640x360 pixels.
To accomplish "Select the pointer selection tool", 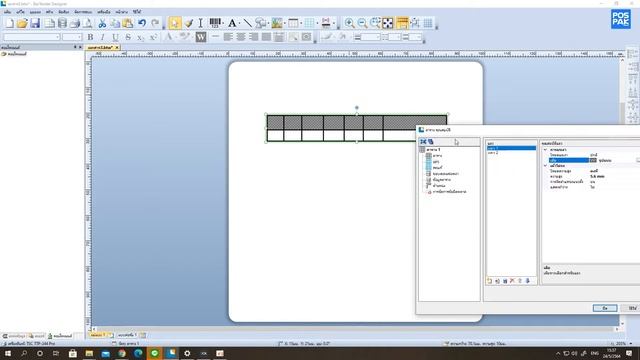I will pos(175,23).
